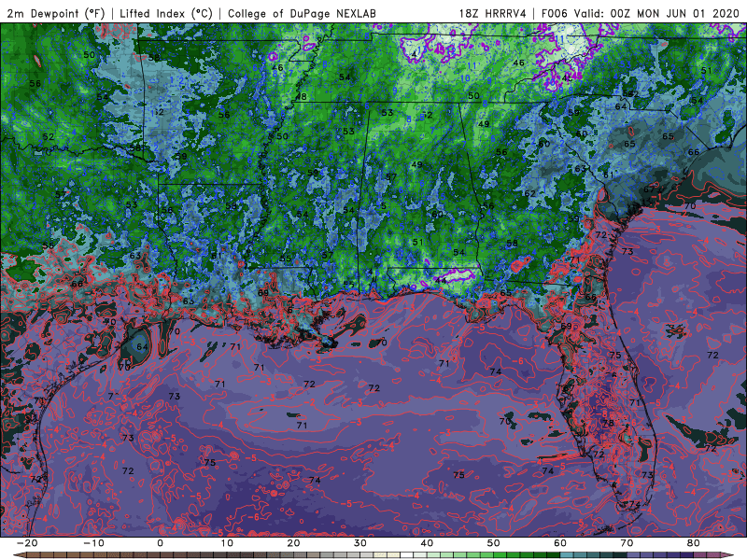
Task: Click the '2m Dewpoint (°F)' title text
Action: (x=55, y=14)
